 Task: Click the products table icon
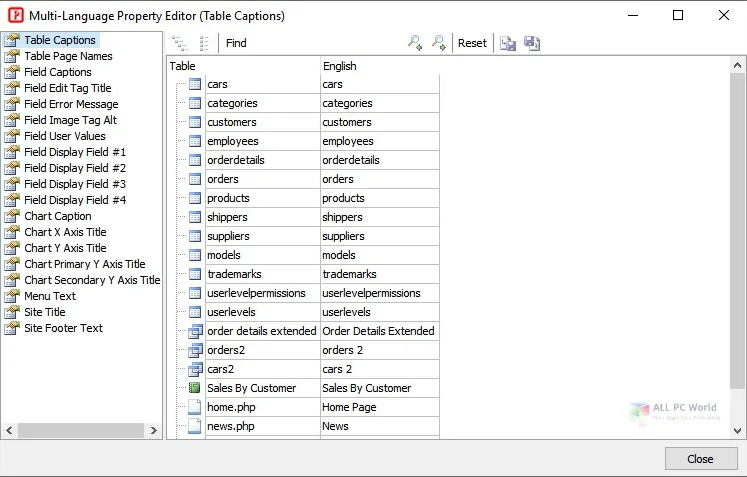(x=195, y=198)
